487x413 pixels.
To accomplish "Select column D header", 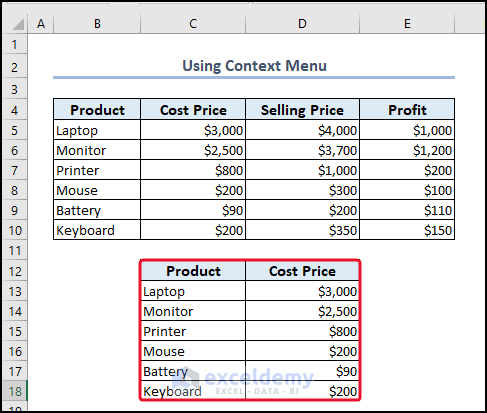I will (302, 24).
